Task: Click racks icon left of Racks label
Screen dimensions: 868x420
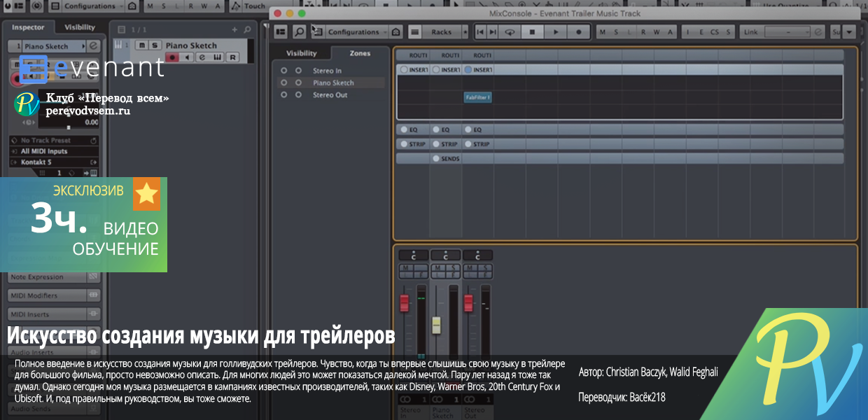Action: [x=415, y=31]
